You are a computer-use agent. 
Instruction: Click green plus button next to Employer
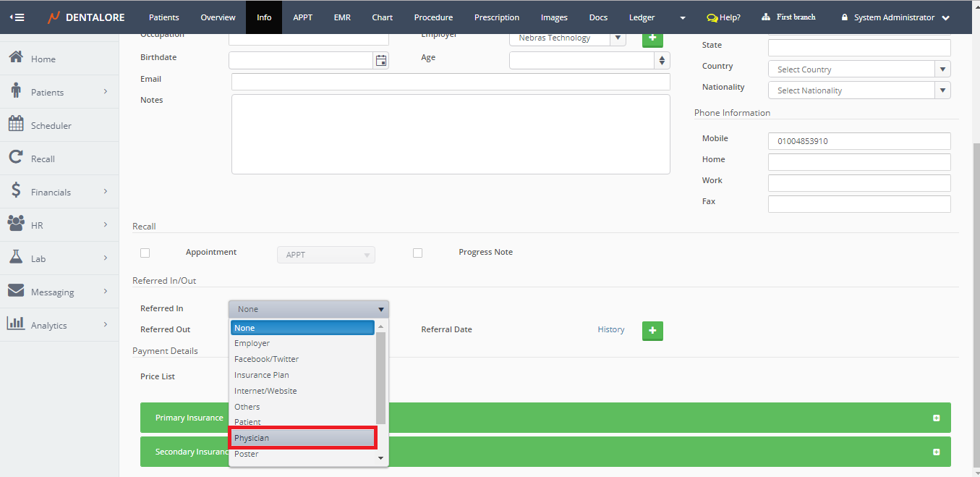click(652, 38)
